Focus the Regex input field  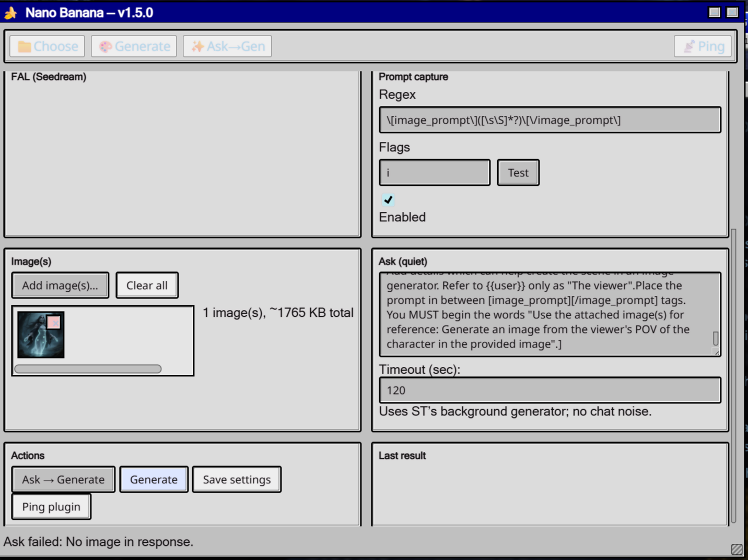pyautogui.click(x=550, y=120)
